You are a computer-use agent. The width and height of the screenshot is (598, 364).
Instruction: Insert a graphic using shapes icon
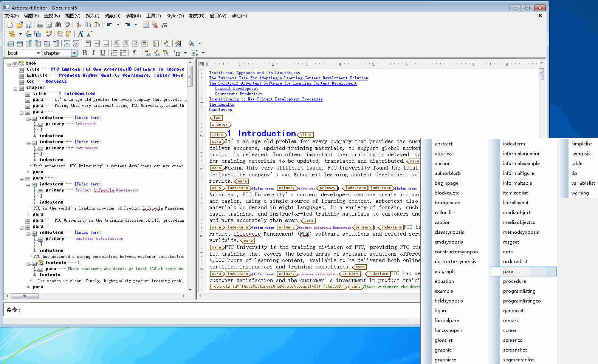pyautogui.click(x=155, y=25)
